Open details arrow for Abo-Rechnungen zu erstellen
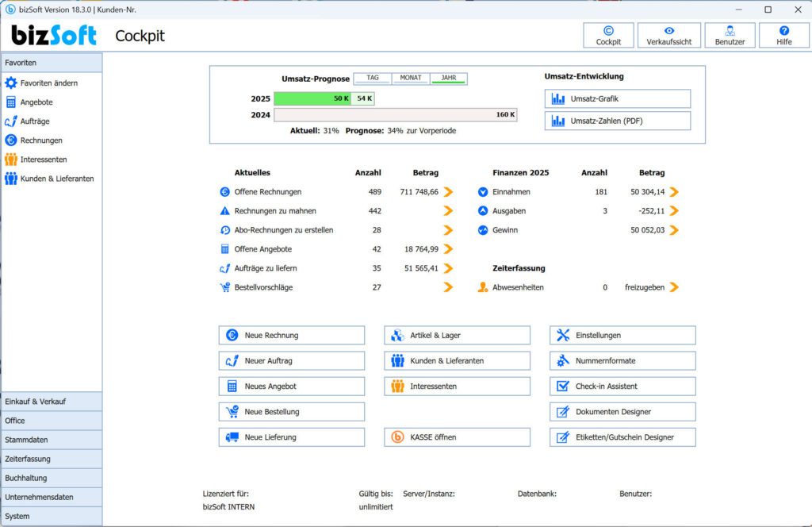Screen dimensions: 812x527 coord(449,230)
